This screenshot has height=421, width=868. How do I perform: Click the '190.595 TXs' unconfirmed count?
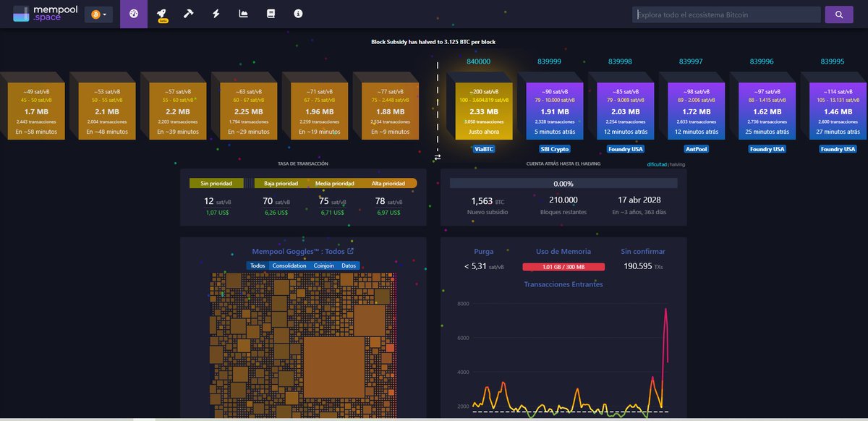click(x=643, y=266)
